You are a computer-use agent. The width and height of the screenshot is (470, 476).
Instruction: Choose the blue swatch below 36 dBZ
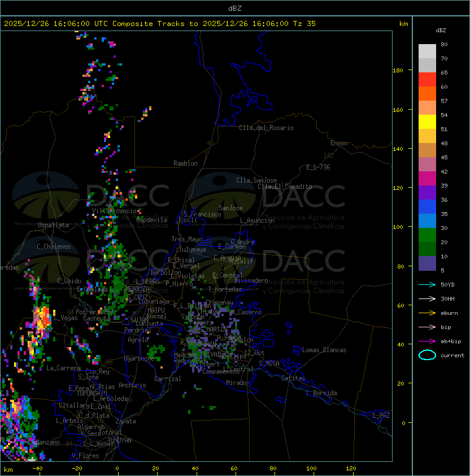tap(427, 207)
